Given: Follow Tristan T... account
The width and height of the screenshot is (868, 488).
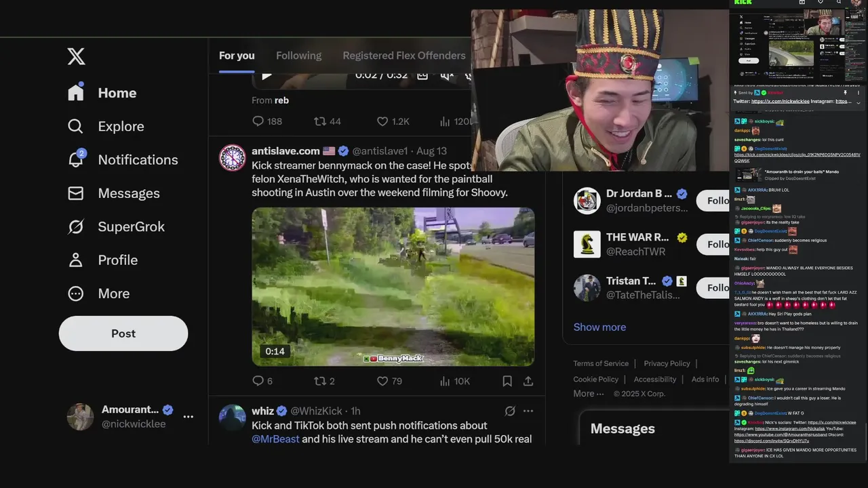Looking at the screenshot, I should [x=713, y=287].
